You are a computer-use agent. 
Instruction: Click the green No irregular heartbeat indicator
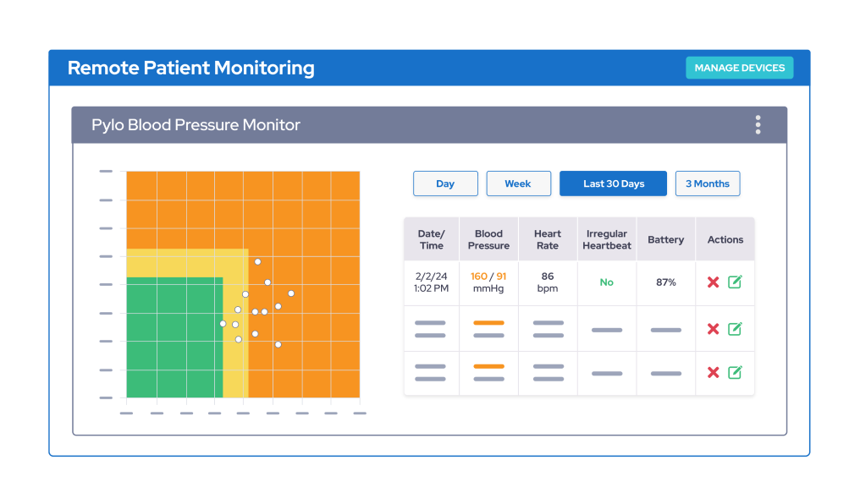[606, 282]
